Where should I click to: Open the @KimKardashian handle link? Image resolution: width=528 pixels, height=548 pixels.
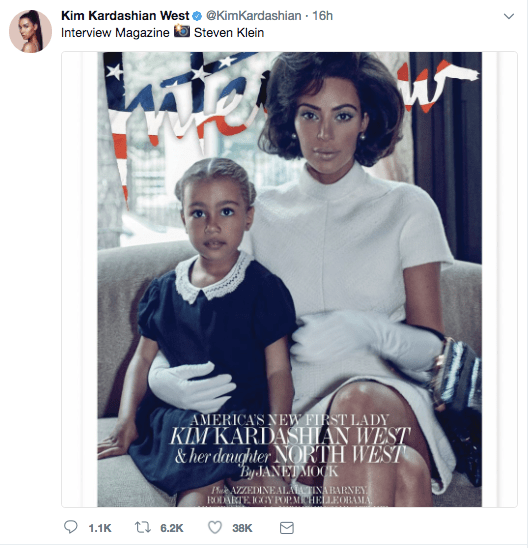(253, 16)
